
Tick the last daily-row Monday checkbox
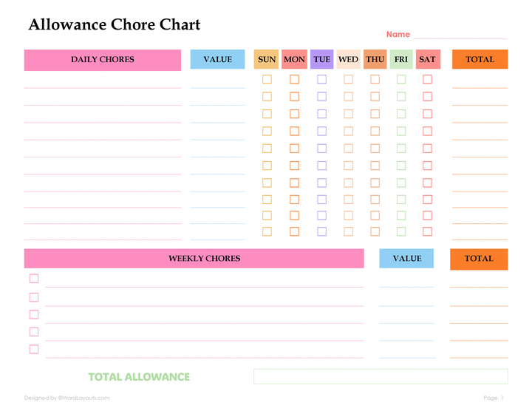tap(294, 231)
